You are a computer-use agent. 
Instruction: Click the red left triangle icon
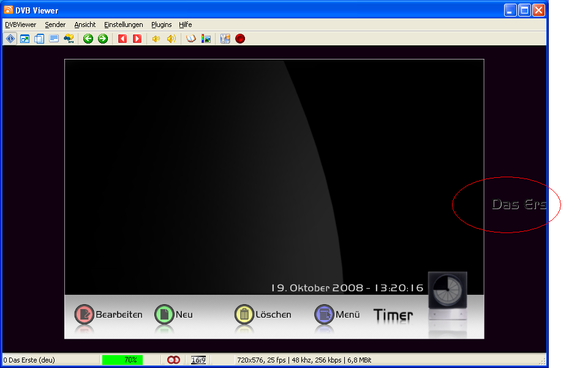[123, 39]
